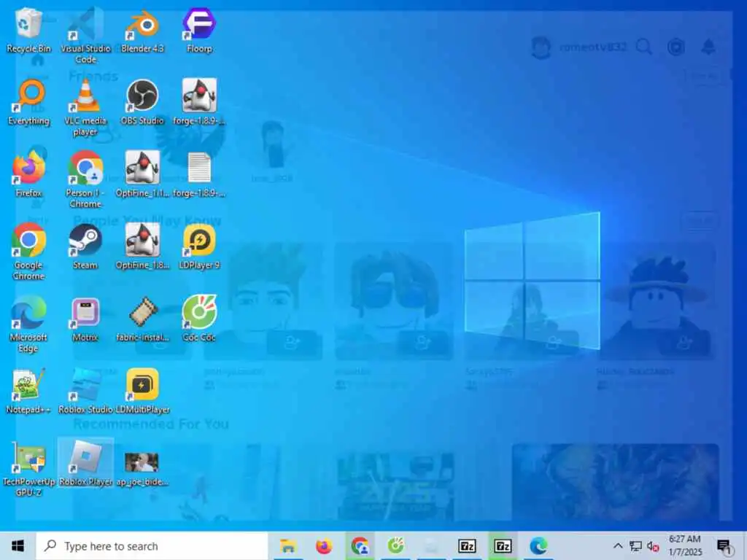Launch Visual Studio Code from the desktop
The width and height of the screenshot is (747, 560).
click(86, 34)
